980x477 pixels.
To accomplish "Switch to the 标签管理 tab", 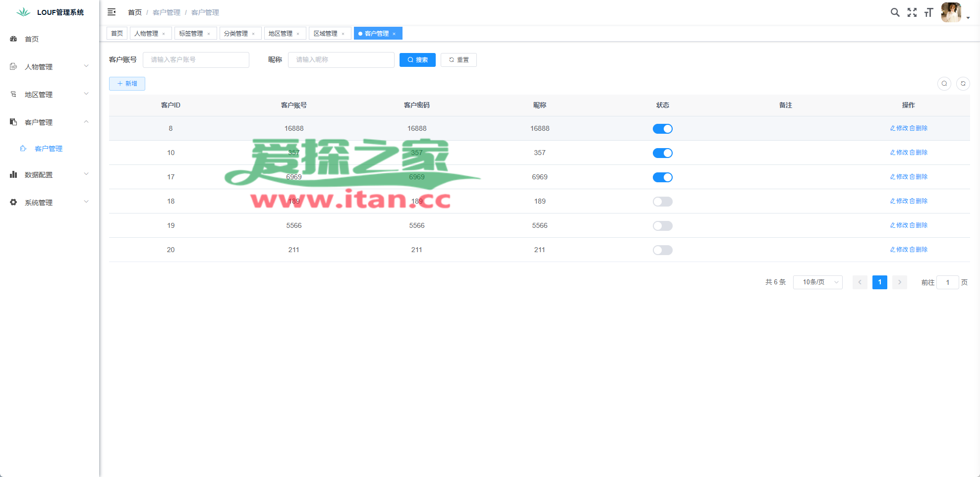I will (191, 34).
